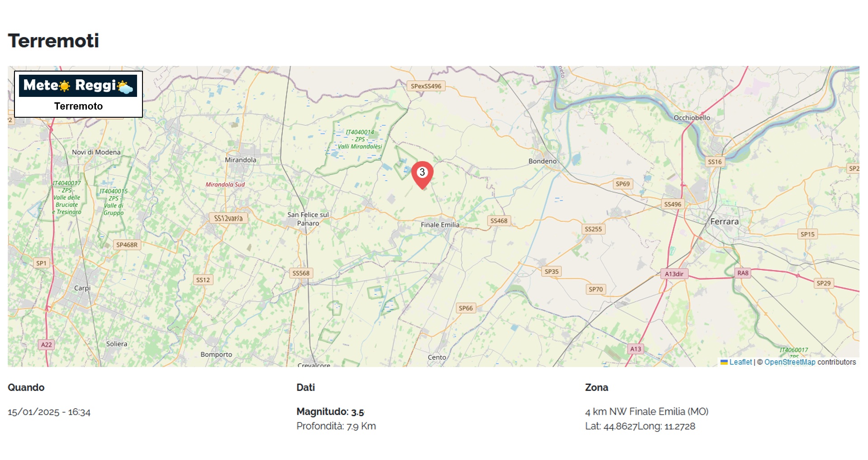Click the RA8 road shield
Image resolution: width=868 pixels, height=460 pixels.
[743, 273]
